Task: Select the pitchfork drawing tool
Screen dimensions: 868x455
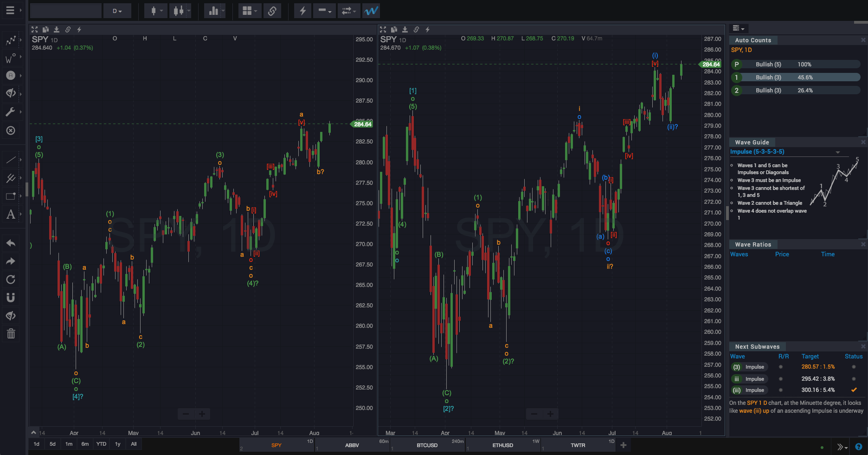Action: pos(11,178)
